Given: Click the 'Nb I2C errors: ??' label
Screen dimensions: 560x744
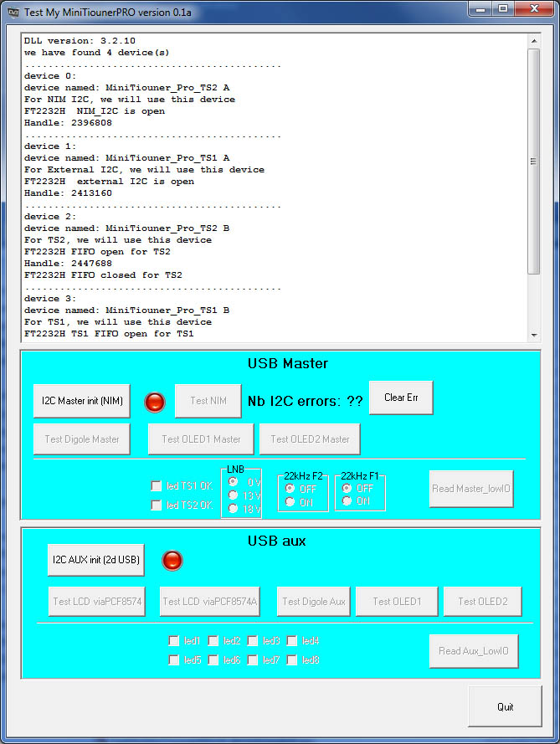Looking at the screenshot, I should pyautogui.click(x=306, y=402).
